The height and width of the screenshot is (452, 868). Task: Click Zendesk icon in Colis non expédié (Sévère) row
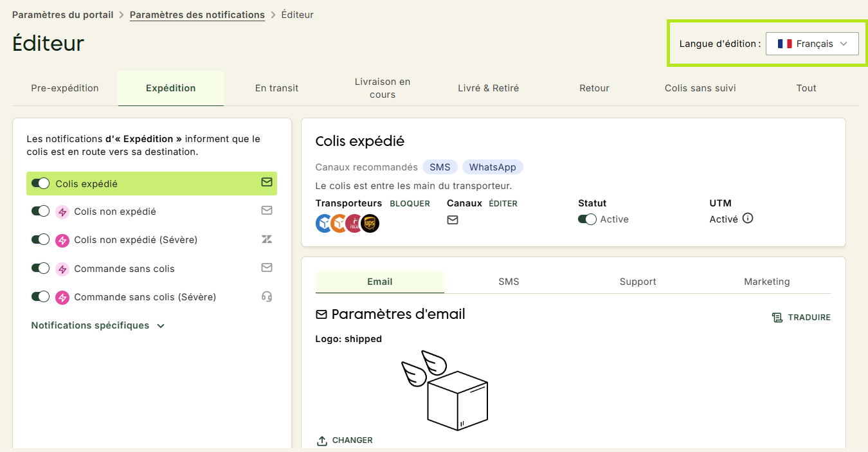tap(267, 239)
